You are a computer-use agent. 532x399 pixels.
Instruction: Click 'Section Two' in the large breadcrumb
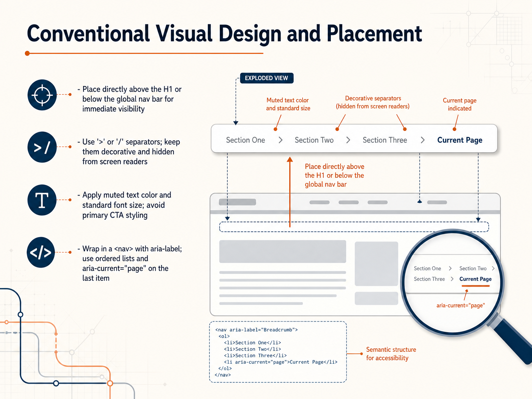pos(314,140)
